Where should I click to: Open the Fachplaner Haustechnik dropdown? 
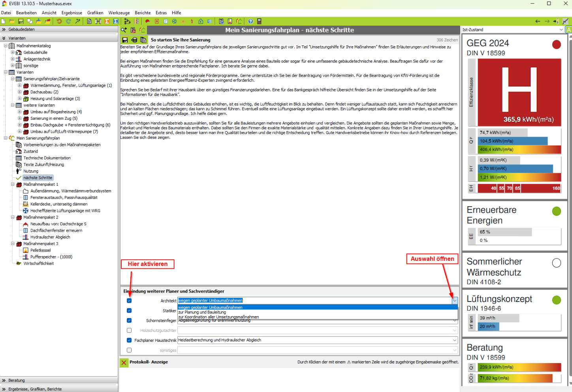tap(455, 340)
